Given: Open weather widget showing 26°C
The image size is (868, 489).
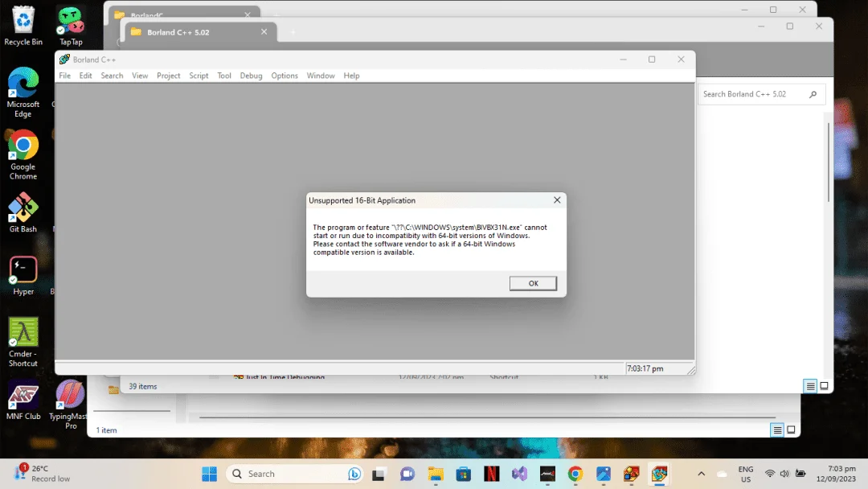Looking at the screenshot, I should click(x=43, y=474).
